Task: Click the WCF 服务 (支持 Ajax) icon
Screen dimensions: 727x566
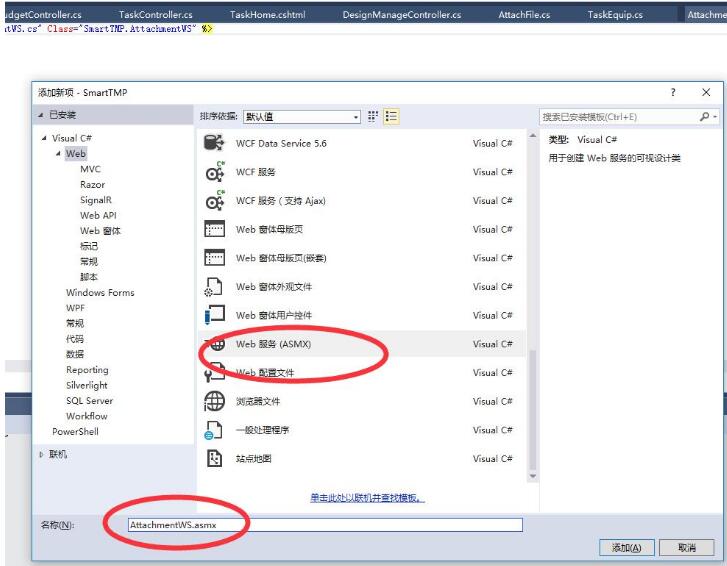Action: [x=215, y=201]
